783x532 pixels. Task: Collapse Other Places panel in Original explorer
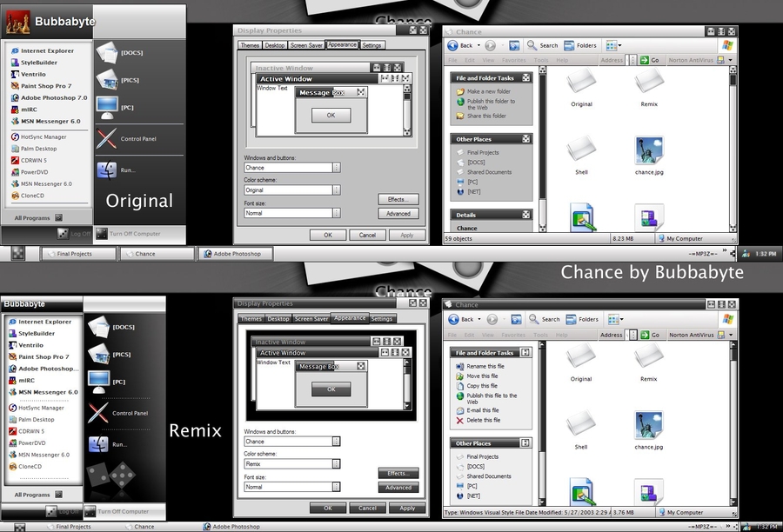(525, 139)
